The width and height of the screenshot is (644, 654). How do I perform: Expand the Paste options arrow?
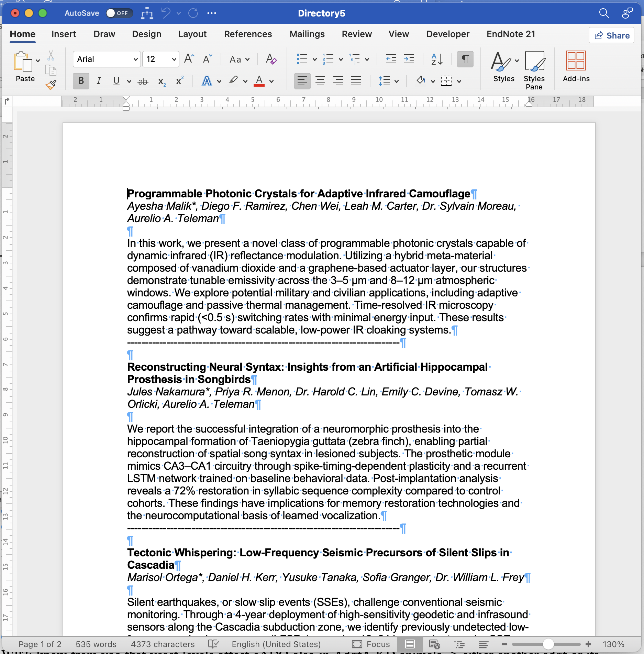[38, 61]
